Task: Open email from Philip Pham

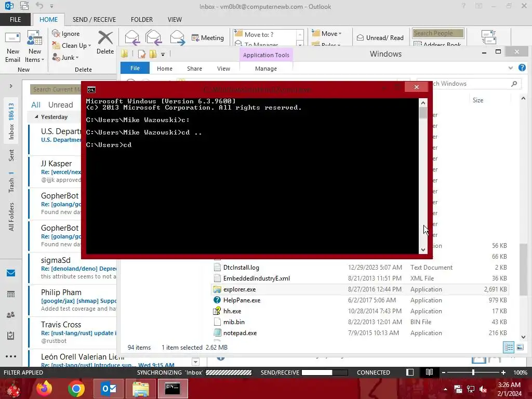Action: pyautogui.click(x=73, y=300)
